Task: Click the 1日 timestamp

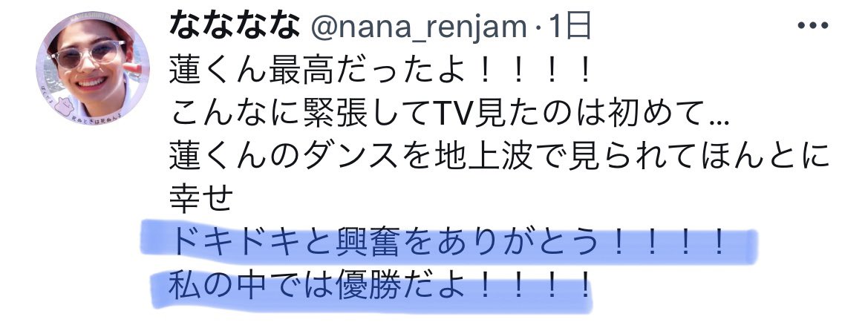Action: tap(570, 26)
